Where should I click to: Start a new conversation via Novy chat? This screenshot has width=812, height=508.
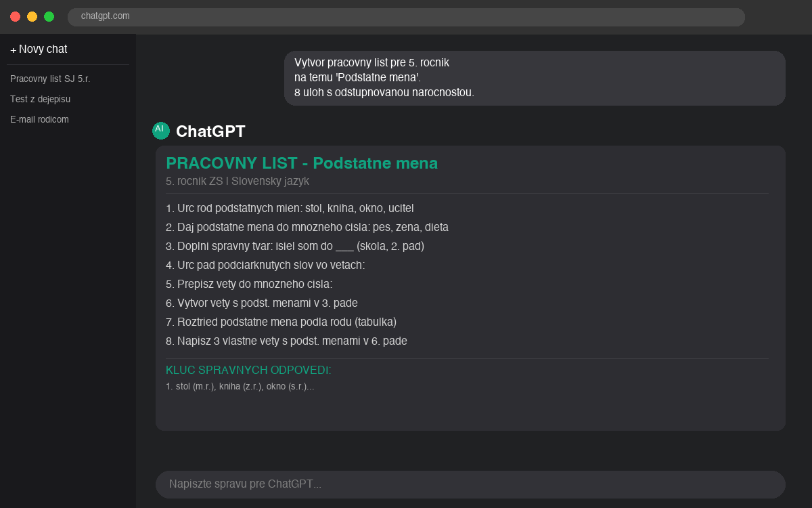tap(39, 49)
